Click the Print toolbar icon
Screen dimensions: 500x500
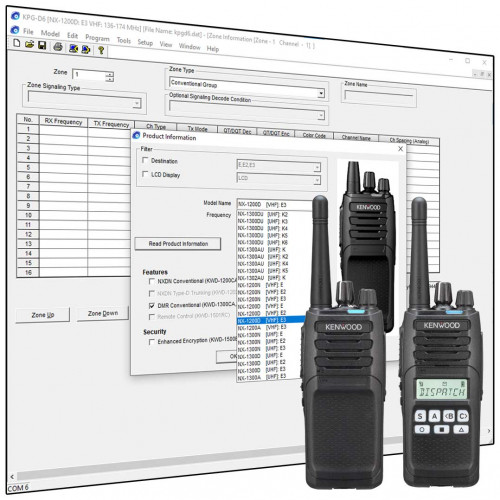click(x=58, y=47)
